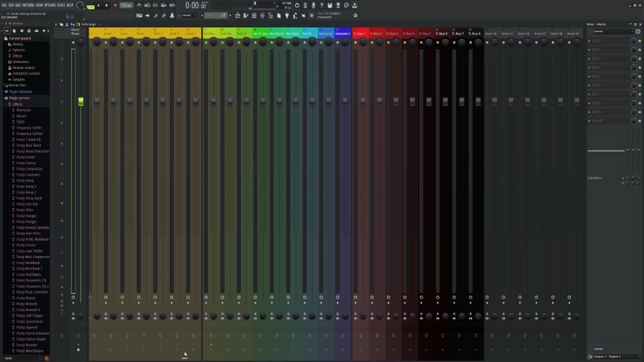Click the microphone recording icon
This screenshot has height=362, width=644.
pos(313,5)
